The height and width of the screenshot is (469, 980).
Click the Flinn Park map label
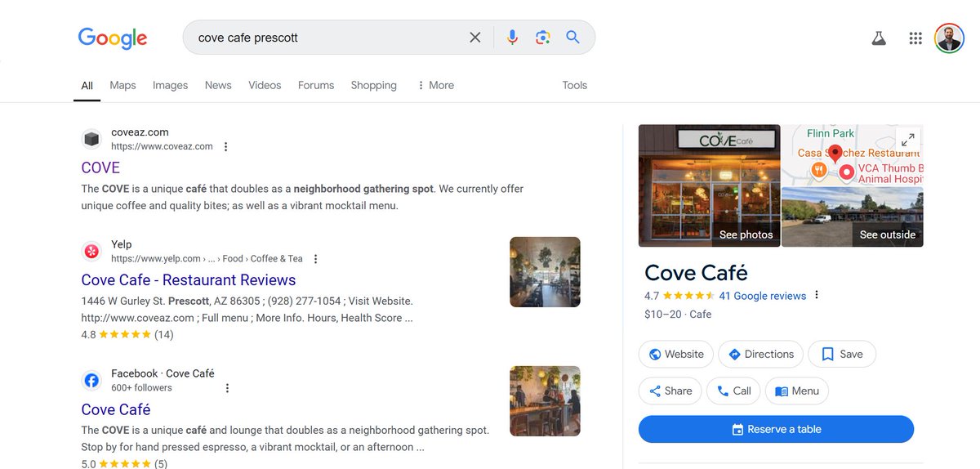831,133
